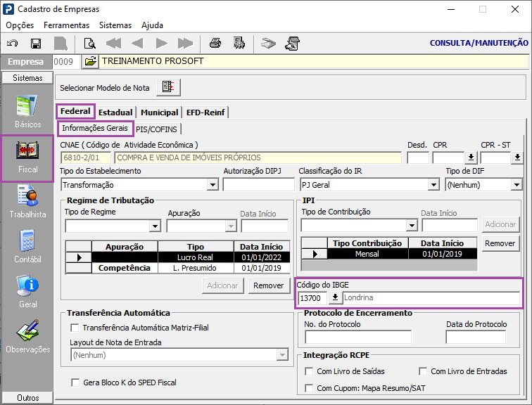Open the Opções menu

20,25
